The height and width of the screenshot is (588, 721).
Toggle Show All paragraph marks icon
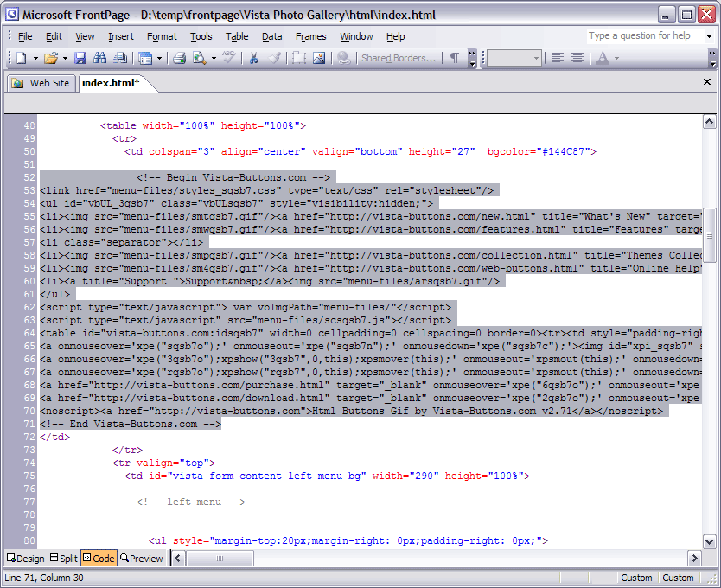455,58
